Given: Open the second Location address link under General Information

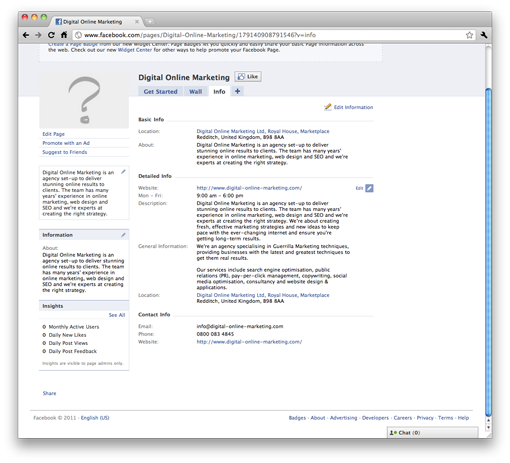Looking at the screenshot, I should click(263, 295).
